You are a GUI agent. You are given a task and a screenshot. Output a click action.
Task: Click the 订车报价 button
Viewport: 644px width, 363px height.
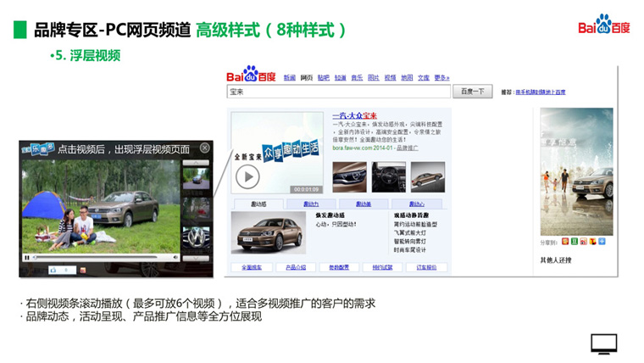[x=426, y=267]
